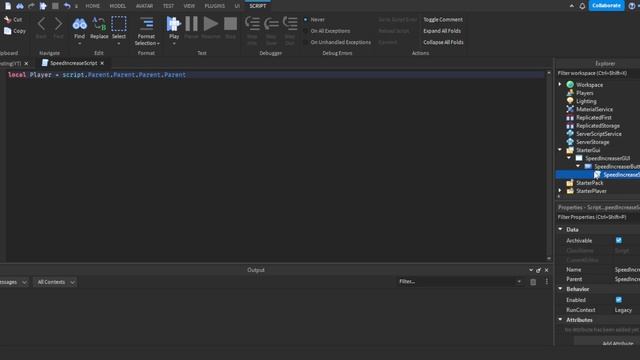Click Expand All Folds
640x360 pixels.
tap(442, 31)
